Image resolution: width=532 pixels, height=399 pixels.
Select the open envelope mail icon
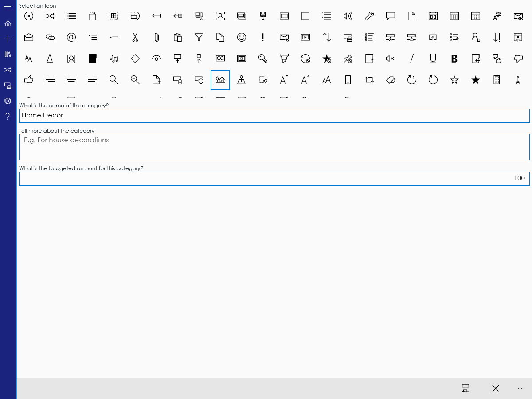tap(29, 37)
